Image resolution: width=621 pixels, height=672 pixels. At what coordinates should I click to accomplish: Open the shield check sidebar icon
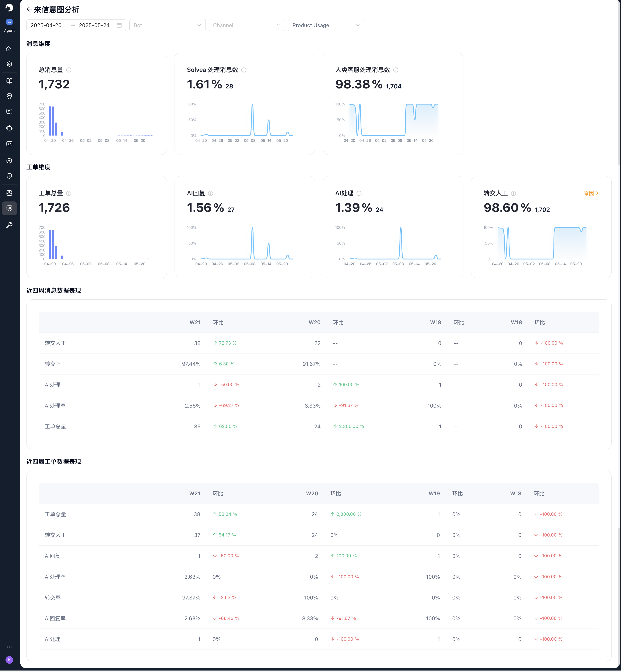point(9,176)
